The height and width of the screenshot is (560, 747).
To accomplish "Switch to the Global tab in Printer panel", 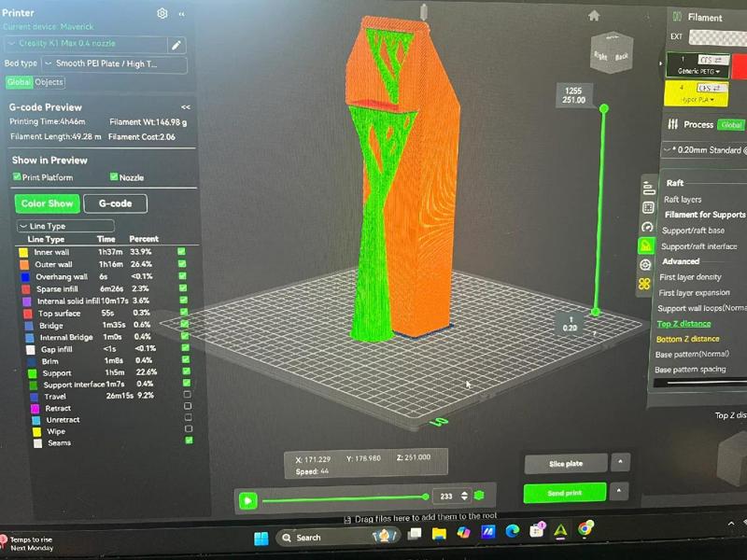I will [19, 82].
